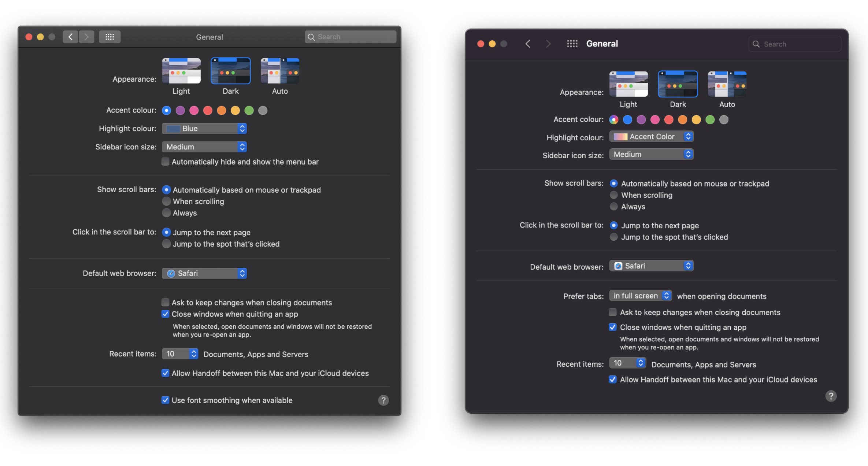Open help button in right window
Screen dimensions: 868x466
[x=831, y=396]
